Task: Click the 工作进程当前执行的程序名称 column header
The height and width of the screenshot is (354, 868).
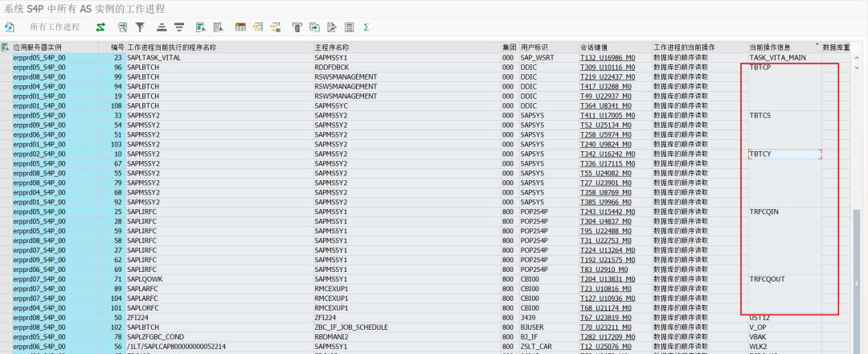Action: pos(219,47)
